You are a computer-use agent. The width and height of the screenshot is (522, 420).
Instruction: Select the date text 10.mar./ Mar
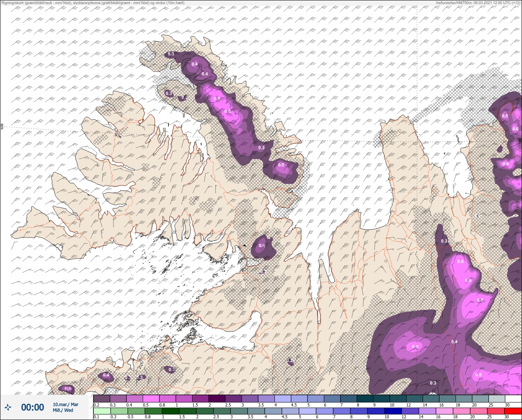tap(66, 405)
